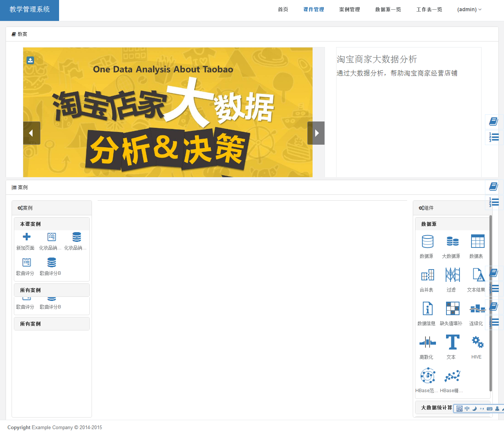Click the 教案 panel header
The image size is (504, 434).
(252, 34)
